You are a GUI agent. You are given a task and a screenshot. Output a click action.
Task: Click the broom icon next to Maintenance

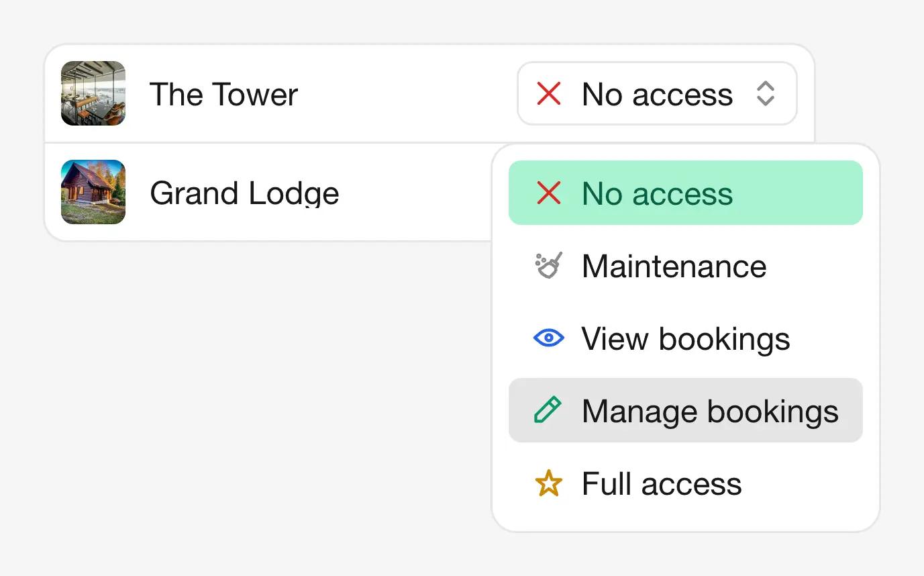[549, 266]
